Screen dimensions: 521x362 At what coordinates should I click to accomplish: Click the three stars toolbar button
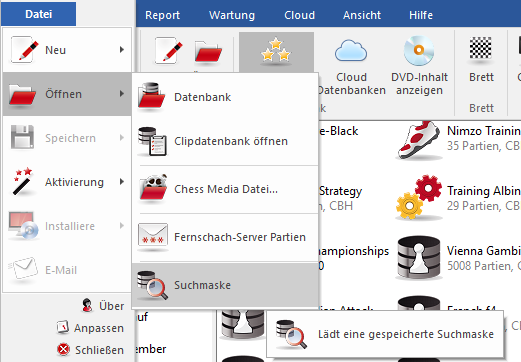[276, 51]
